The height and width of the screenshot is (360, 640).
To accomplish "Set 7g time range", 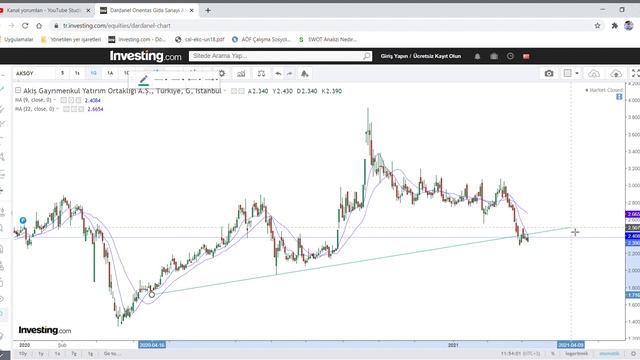I will click(74, 353).
